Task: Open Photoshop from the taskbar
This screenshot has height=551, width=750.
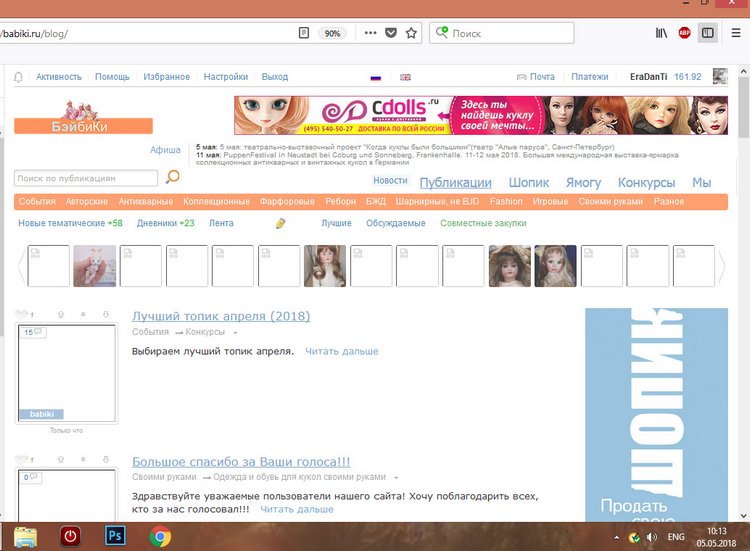Action: pos(114,536)
